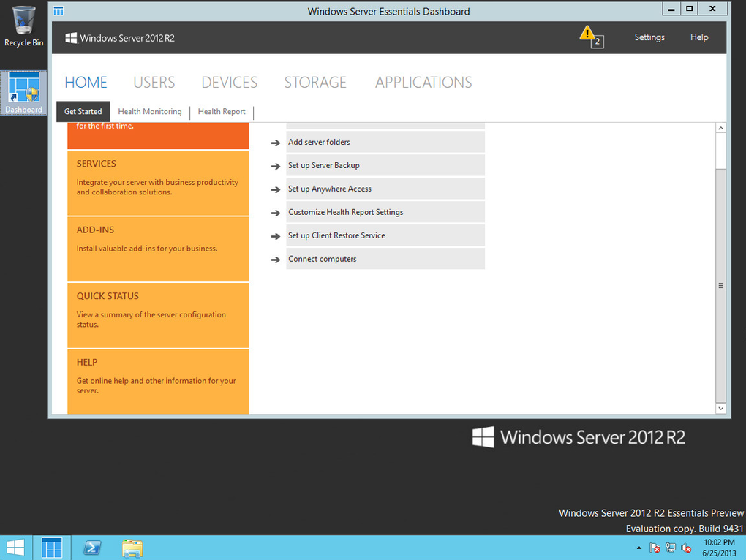This screenshot has height=560, width=746.
Task: Close the Dashboard window
Action: [712, 9]
